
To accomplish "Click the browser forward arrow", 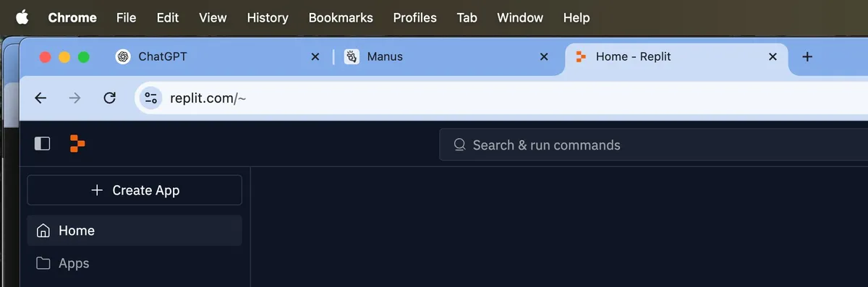I will tap(75, 98).
